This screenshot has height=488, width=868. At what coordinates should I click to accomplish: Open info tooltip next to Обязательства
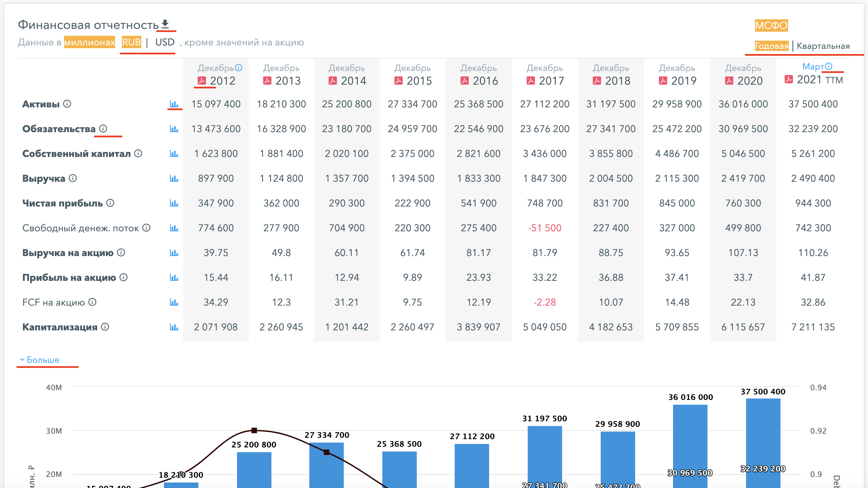(103, 128)
